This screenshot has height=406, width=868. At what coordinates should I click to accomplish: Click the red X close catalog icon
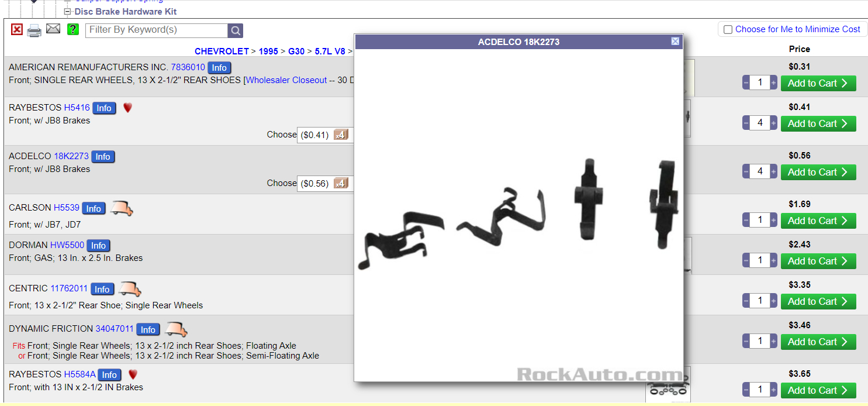click(x=17, y=29)
